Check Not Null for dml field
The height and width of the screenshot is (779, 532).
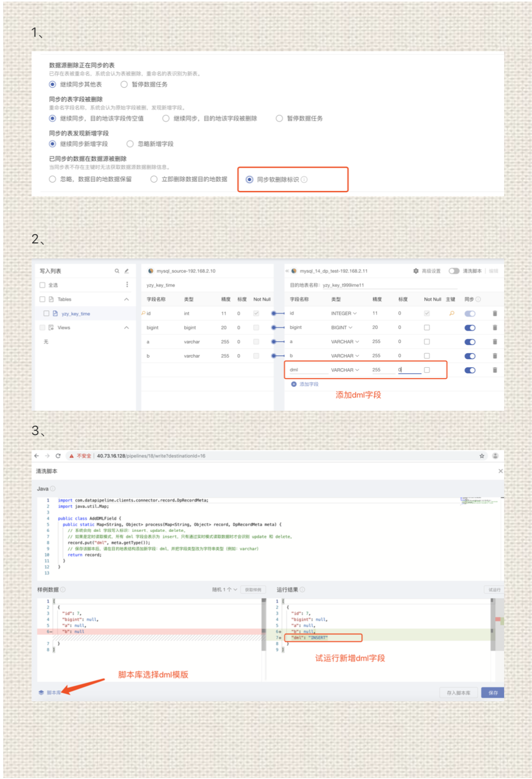tap(426, 370)
